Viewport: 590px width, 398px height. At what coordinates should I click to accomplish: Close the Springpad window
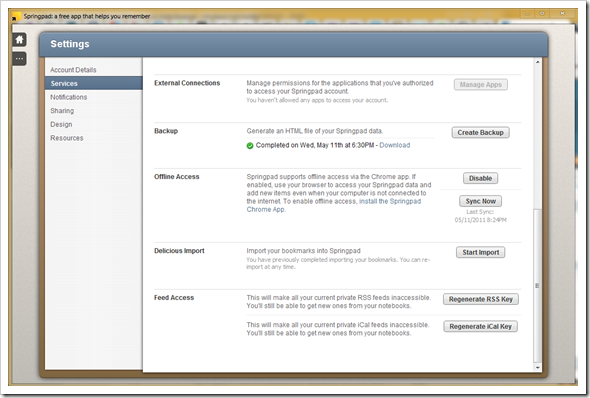point(562,14)
